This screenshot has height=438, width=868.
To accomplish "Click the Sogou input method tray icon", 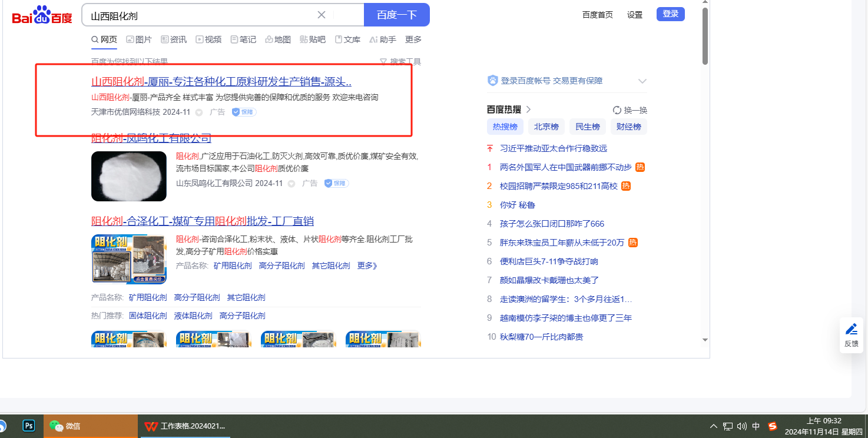I will coord(773,426).
